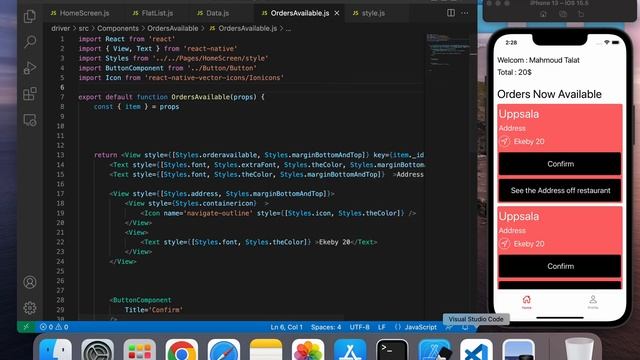The height and width of the screenshot is (360, 640).
Task: Click Screenshot button in Simulator toolbar
Action: pos(562,14)
